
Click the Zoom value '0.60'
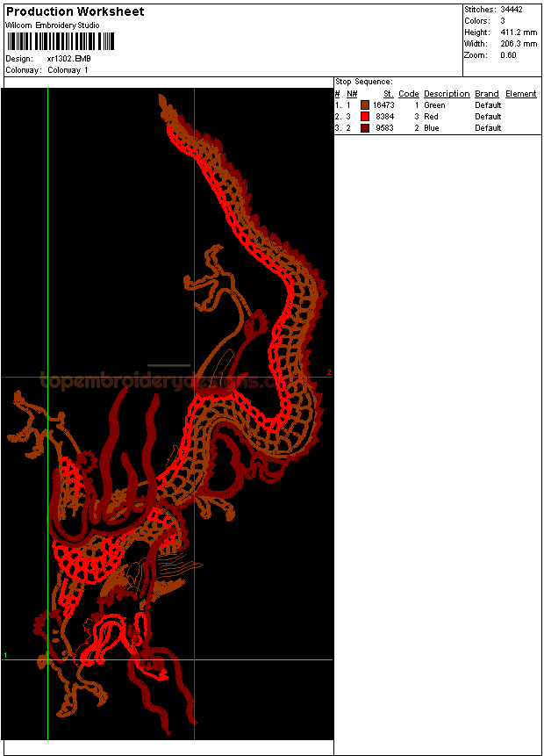[508, 55]
